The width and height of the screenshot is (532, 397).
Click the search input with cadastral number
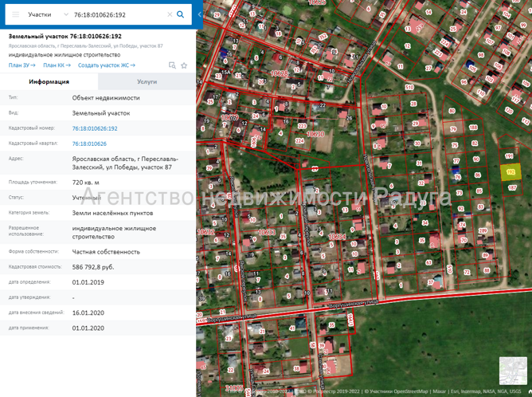[x=119, y=14]
